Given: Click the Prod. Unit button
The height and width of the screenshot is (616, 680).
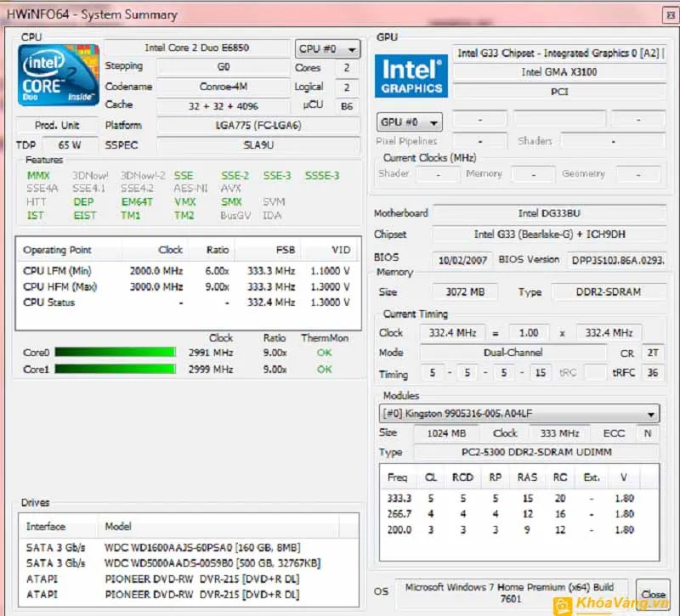Looking at the screenshot, I should [x=57, y=125].
